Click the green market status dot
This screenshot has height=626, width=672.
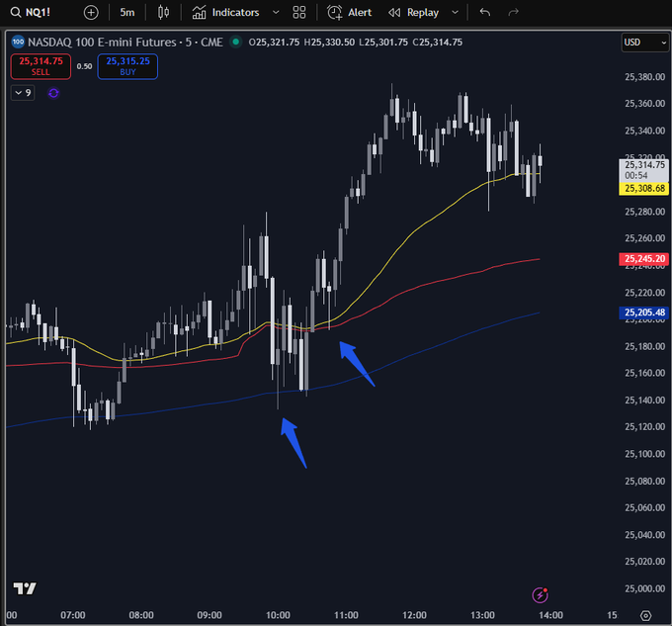coord(235,42)
